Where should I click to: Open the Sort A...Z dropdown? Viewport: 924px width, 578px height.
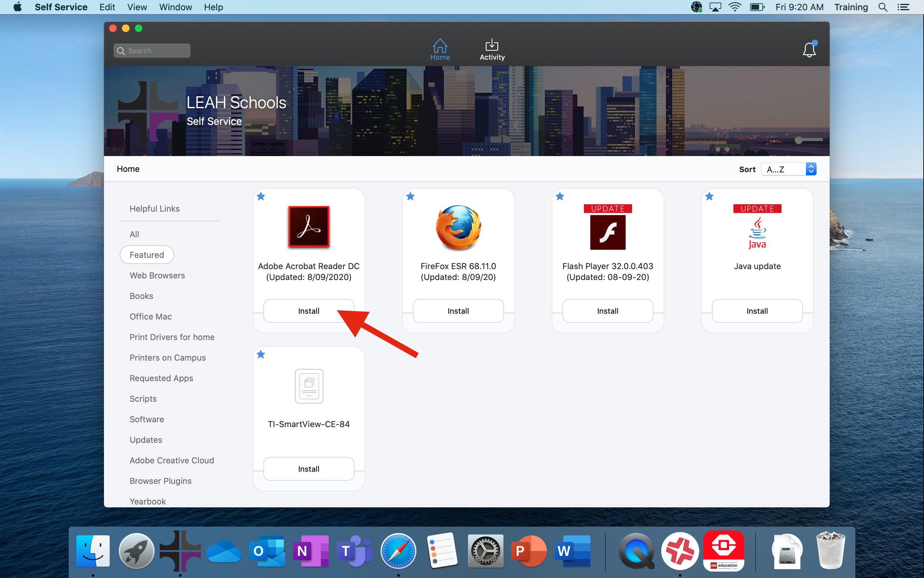(789, 169)
